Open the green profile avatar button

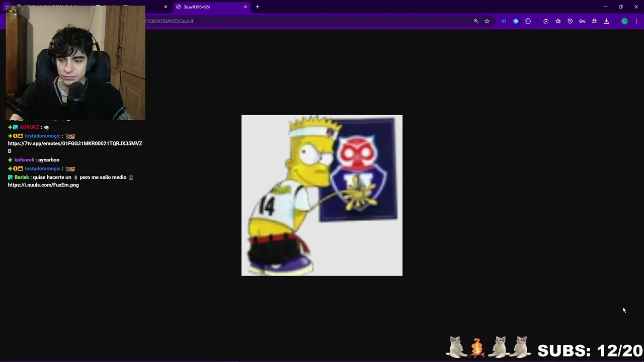[624, 21]
